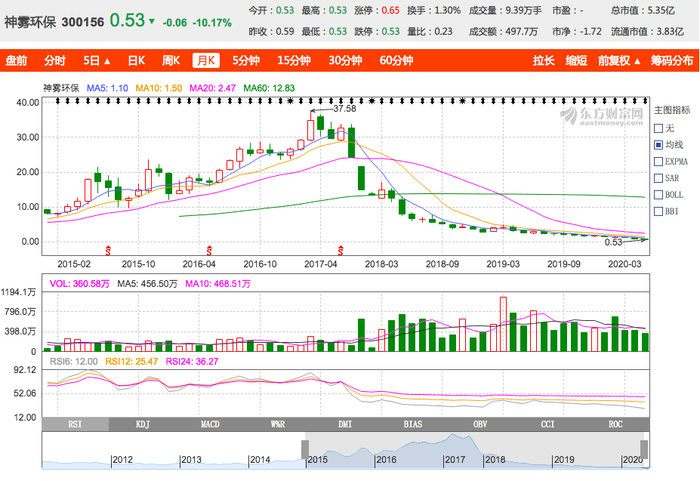Switch to 15分钟 chart
Screen dimensions: 700x481
click(294, 60)
